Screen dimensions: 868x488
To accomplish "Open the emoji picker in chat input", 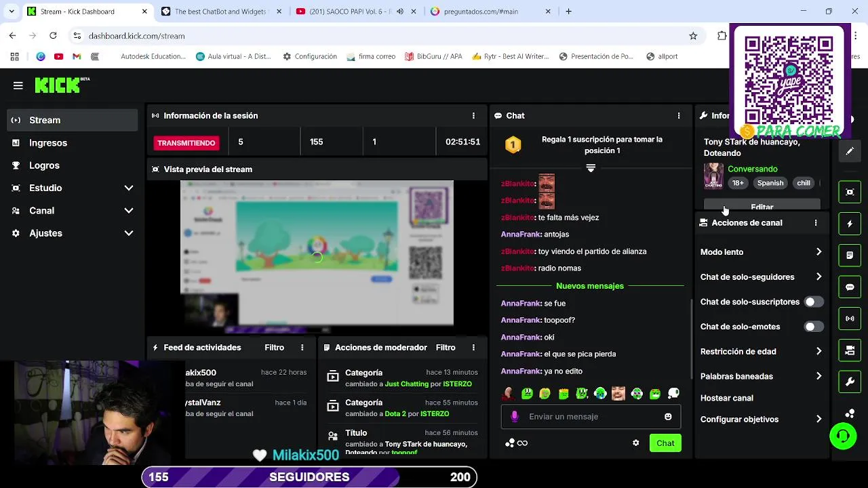I will [x=668, y=417].
